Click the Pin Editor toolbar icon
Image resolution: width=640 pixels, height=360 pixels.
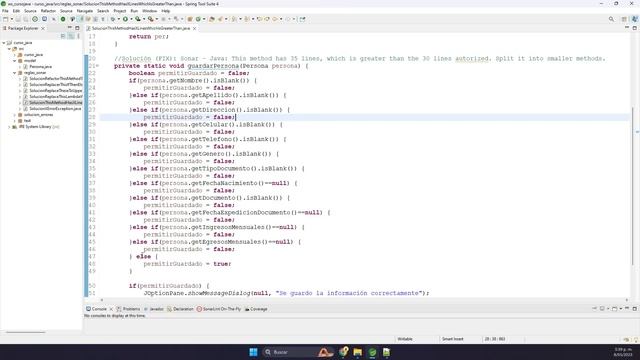tap(302, 19)
